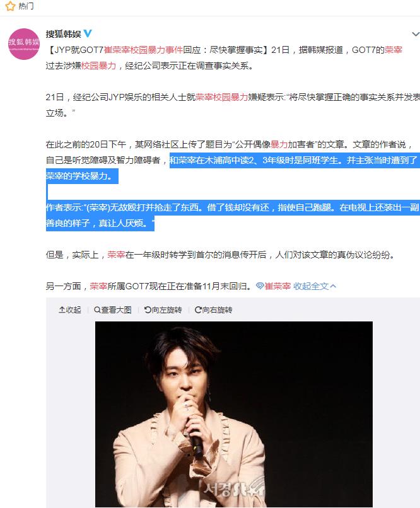Image resolution: width=420 pixels, height=508 pixels.
Task: Open the 搜狐韩娱 pink avatar
Action: coord(24,44)
